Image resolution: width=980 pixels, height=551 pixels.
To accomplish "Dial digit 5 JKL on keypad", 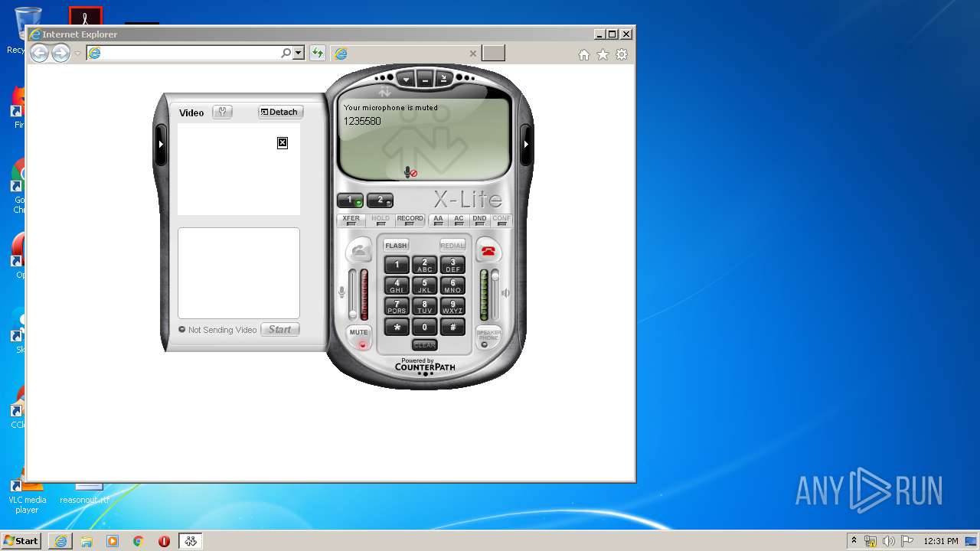I will 425,286.
